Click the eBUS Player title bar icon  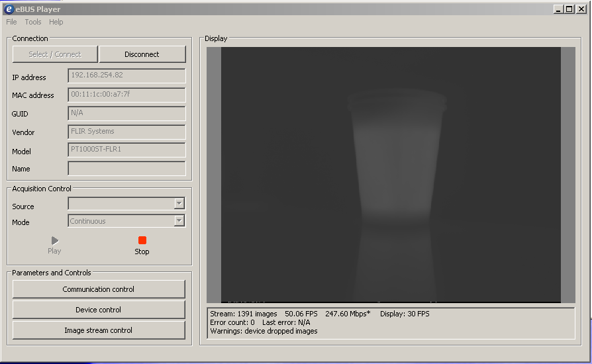coord(9,9)
